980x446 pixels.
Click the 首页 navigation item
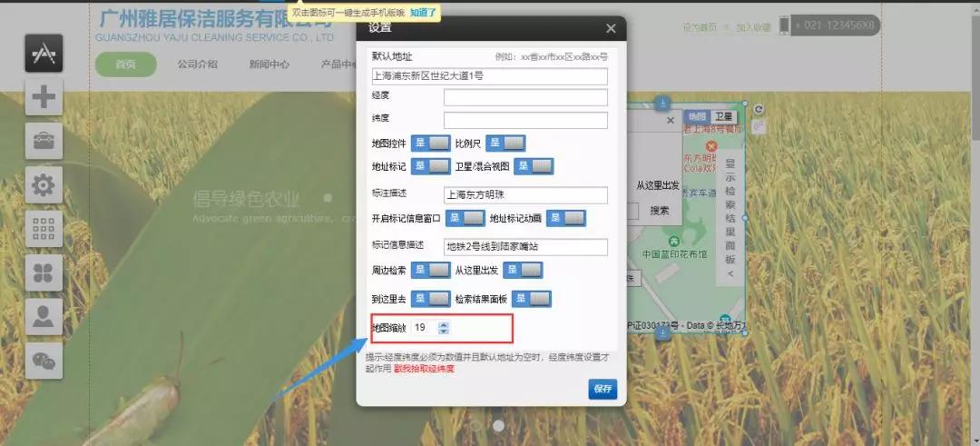(x=125, y=64)
